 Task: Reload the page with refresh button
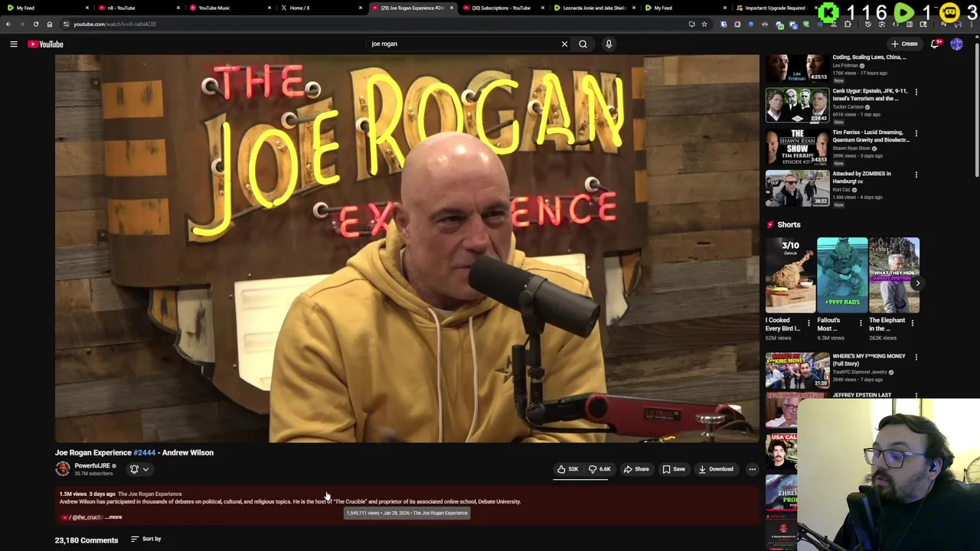click(35, 24)
